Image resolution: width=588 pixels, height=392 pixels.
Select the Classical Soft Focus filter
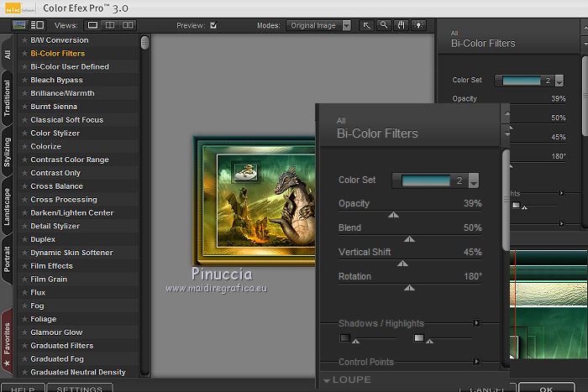point(80,120)
